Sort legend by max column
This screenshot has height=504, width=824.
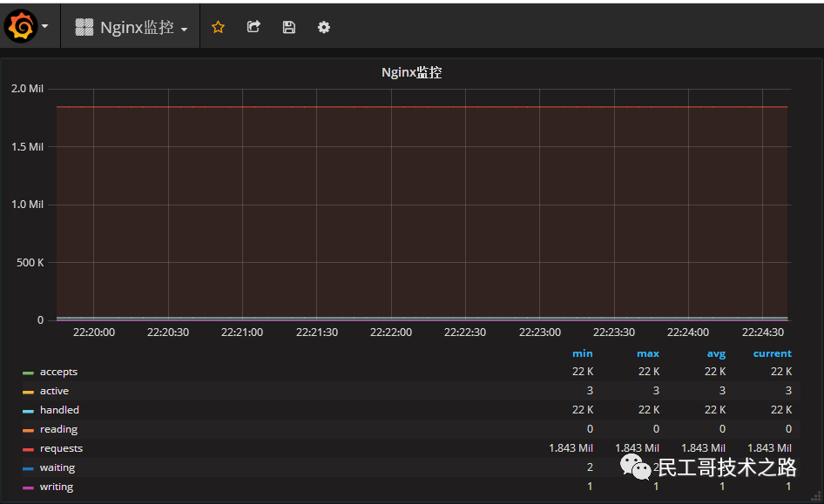(648, 353)
